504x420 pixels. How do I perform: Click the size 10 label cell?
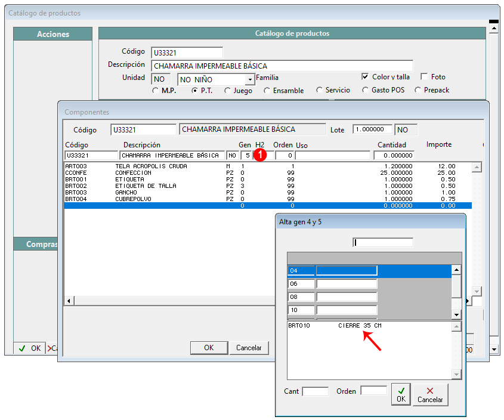pyautogui.click(x=301, y=310)
